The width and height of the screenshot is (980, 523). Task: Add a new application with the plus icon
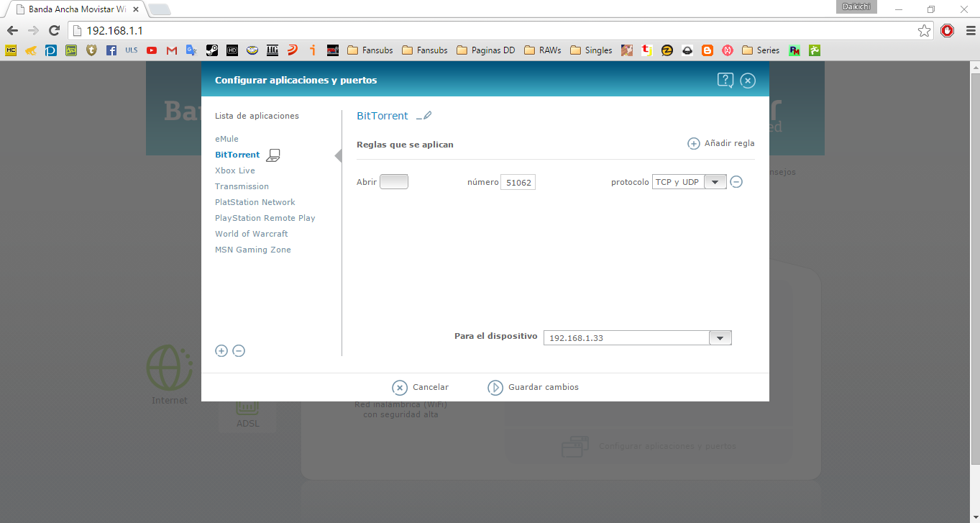221,351
